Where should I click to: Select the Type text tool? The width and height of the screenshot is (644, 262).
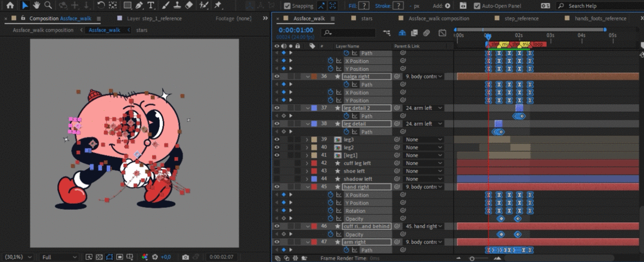pos(151,6)
